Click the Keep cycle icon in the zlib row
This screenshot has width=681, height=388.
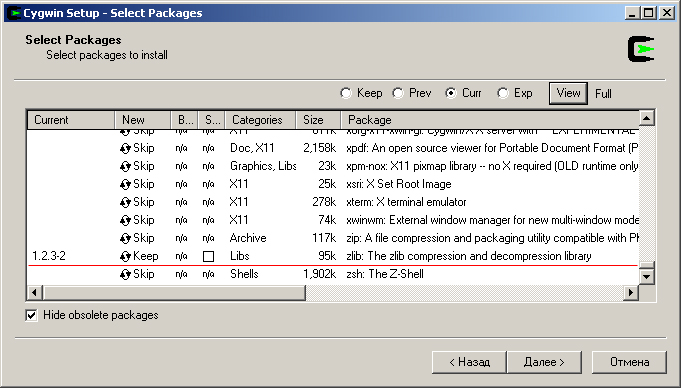[x=125, y=257]
